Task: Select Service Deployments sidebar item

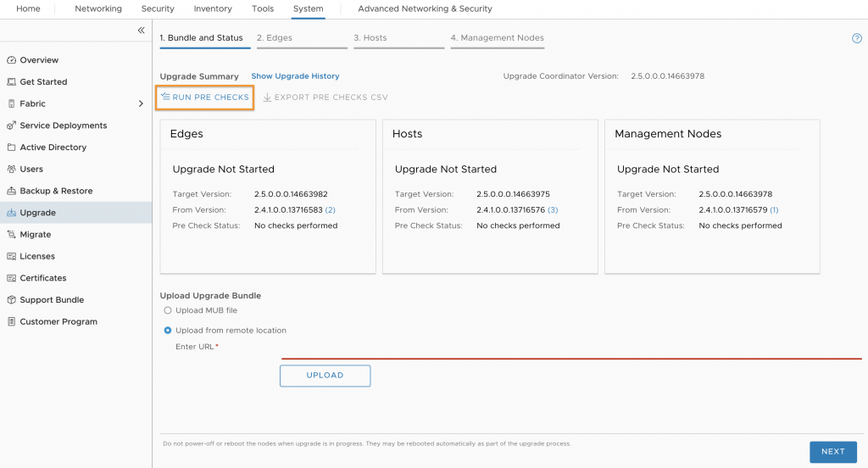Action: point(64,125)
